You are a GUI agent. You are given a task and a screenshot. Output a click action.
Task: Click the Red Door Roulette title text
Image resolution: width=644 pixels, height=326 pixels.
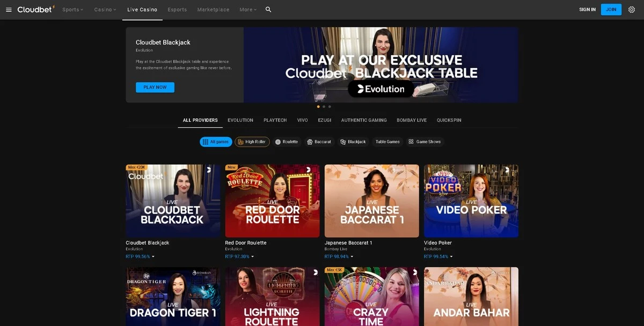pos(246,243)
